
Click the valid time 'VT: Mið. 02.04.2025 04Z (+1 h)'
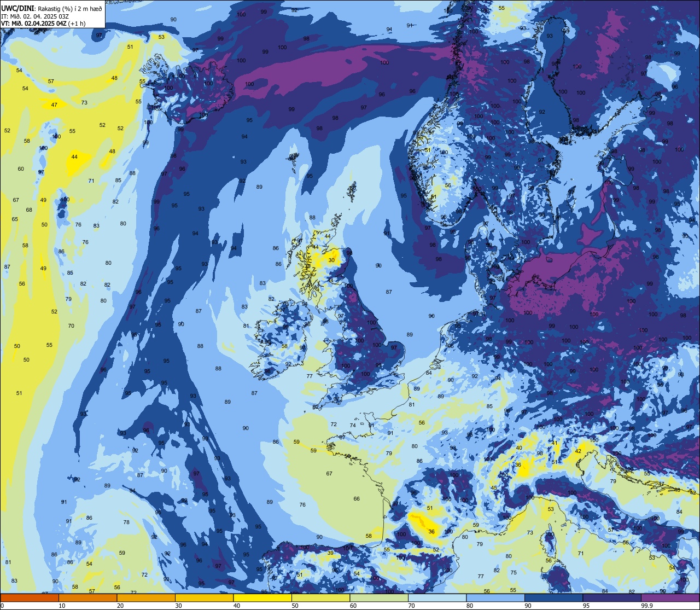(43, 24)
